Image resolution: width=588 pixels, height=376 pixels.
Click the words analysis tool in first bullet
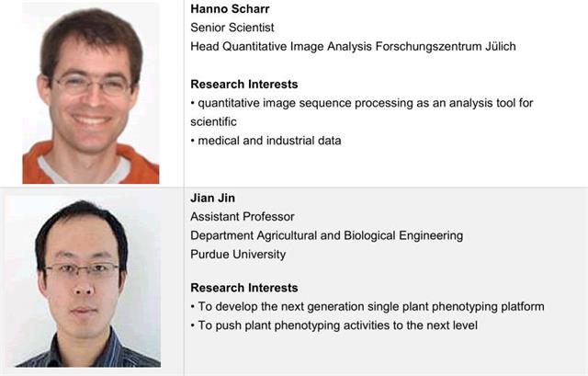click(x=482, y=103)
